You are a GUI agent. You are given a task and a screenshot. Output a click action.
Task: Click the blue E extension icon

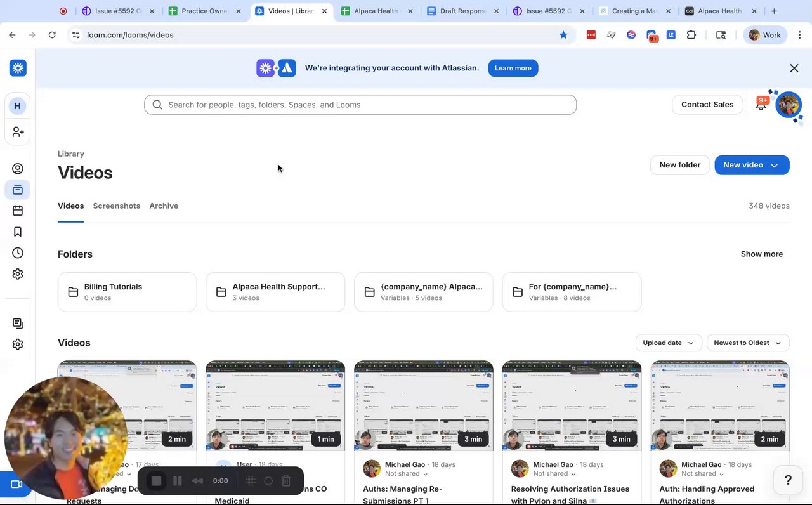click(671, 35)
